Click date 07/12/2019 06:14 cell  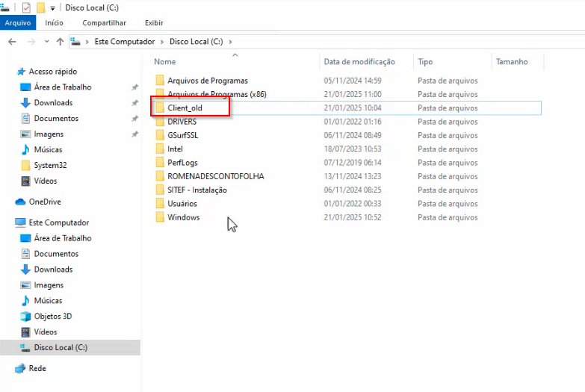pyautogui.click(x=353, y=163)
